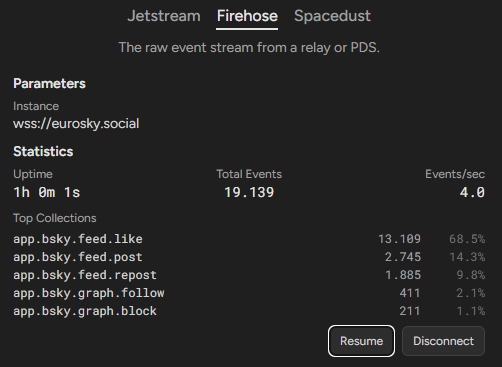Viewport: 502px width, 367px height.
Task: Select the Firehose tab
Action: [247, 16]
